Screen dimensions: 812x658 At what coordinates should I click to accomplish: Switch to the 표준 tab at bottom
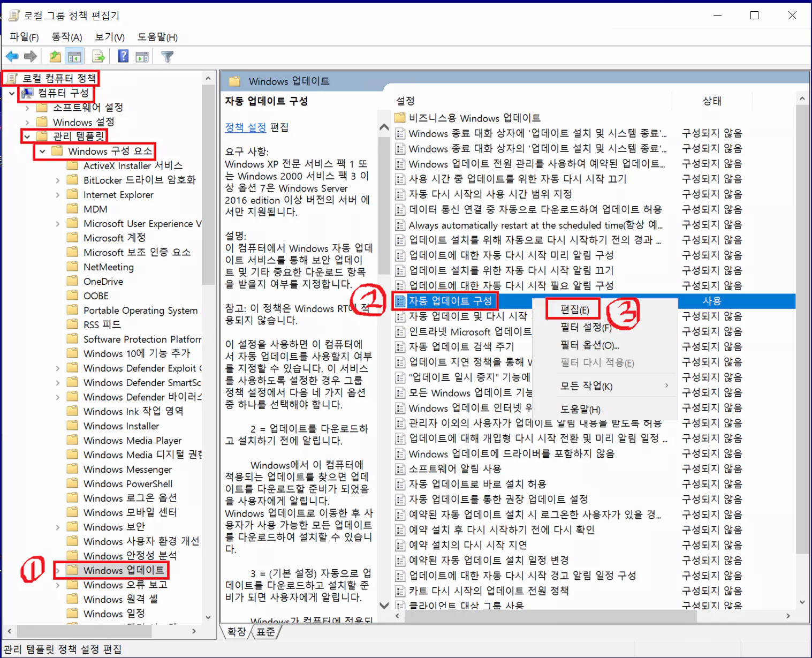pyautogui.click(x=266, y=631)
